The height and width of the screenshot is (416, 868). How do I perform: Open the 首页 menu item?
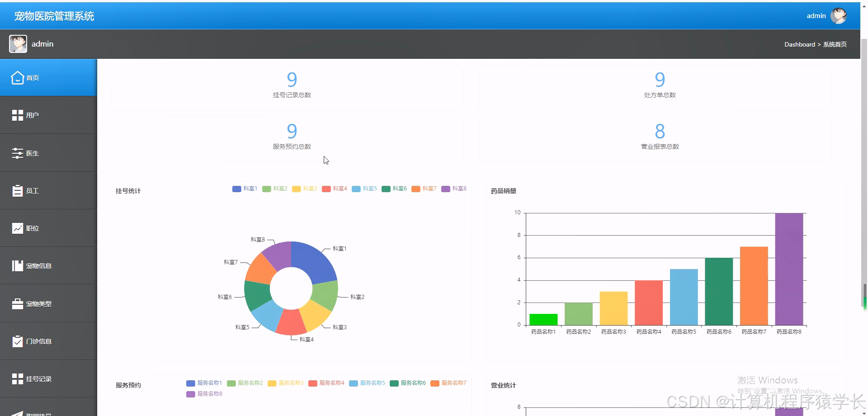[48, 78]
